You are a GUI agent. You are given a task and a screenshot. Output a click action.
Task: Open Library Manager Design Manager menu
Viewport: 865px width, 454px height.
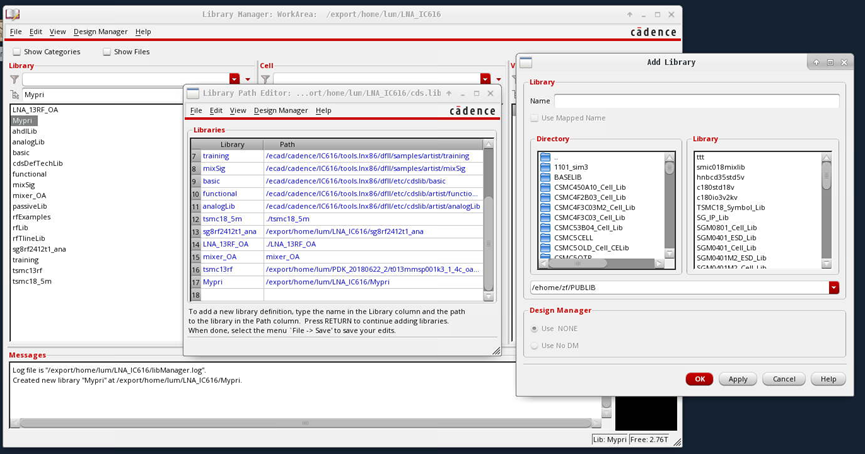(x=100, y=31)
